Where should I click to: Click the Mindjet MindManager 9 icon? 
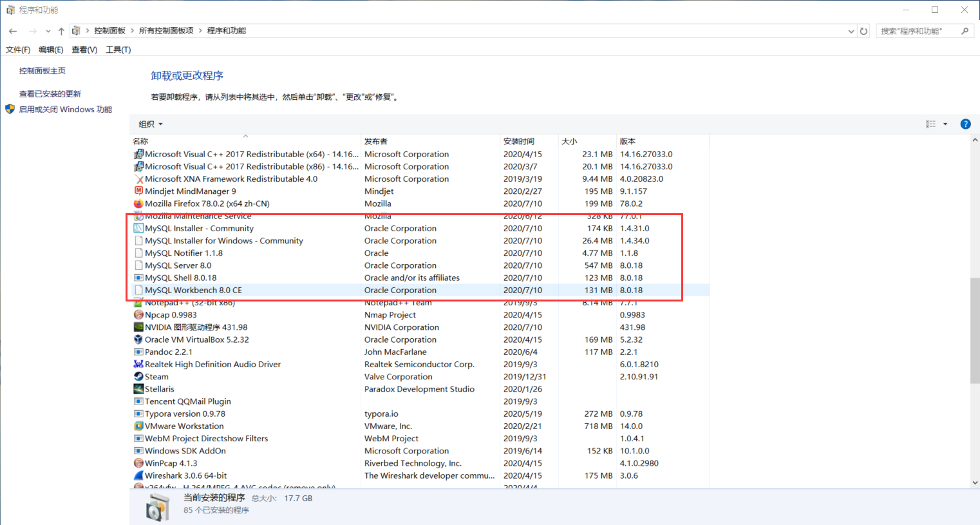pyautogui.click(x=138, y=191)
